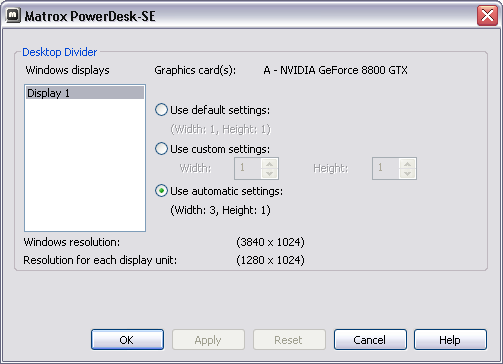Click the Height value input field
The image size is (503, 364).
(386, 168)
